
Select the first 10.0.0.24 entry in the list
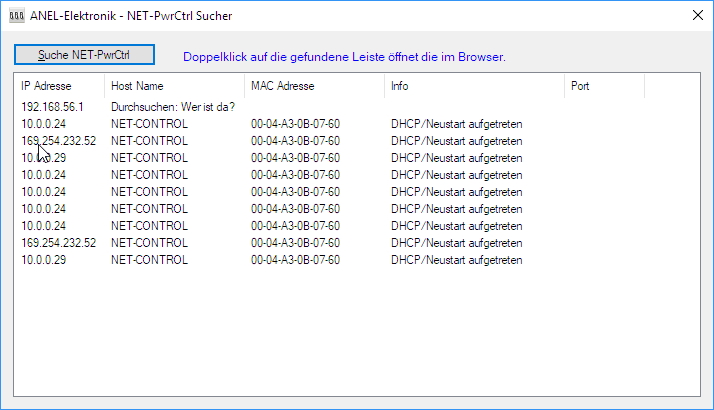coord(44,124)
